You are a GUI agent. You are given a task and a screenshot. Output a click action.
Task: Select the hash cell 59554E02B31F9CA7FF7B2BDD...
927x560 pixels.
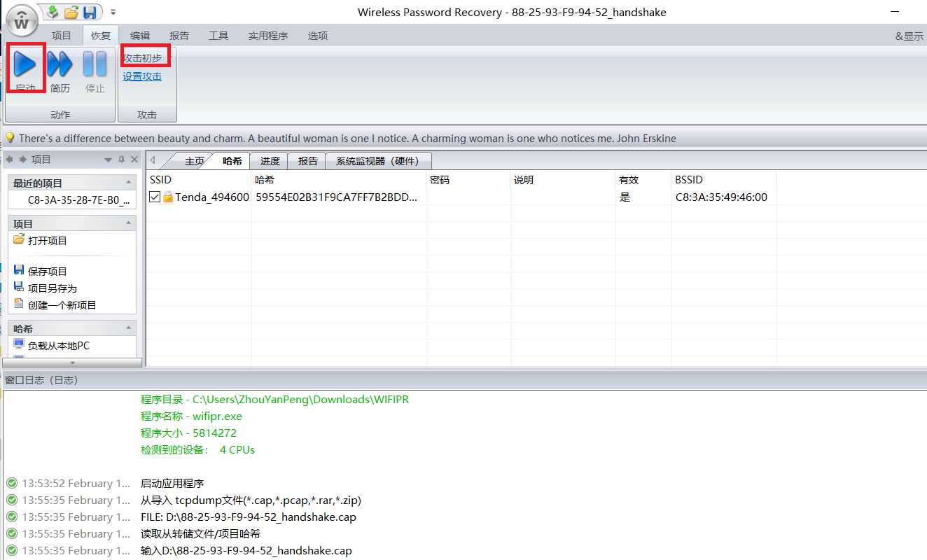click(x=339, y=197)
